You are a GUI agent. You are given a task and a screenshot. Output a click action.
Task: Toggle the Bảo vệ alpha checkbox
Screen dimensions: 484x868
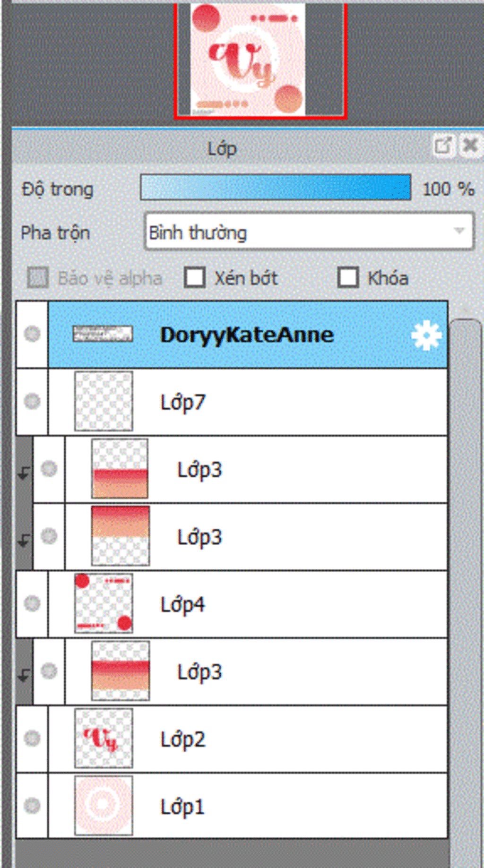coord(37,278)
